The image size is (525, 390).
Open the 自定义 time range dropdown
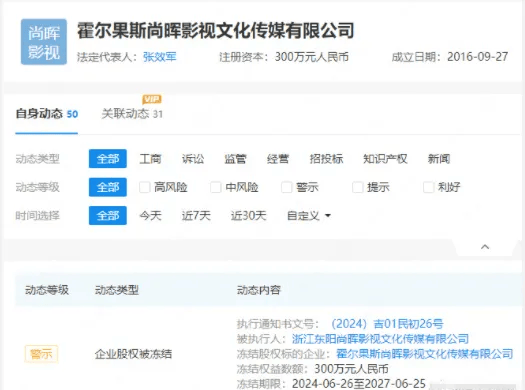[x=309, y=216]
